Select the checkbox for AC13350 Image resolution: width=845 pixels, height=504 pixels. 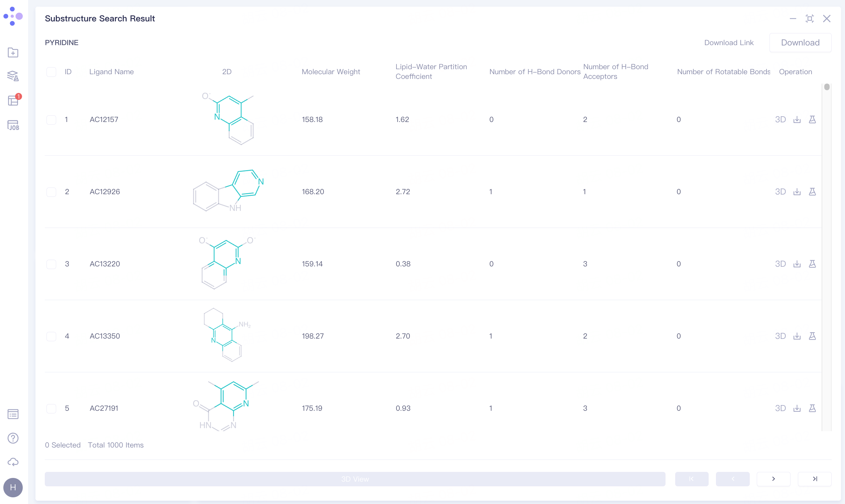51,336
